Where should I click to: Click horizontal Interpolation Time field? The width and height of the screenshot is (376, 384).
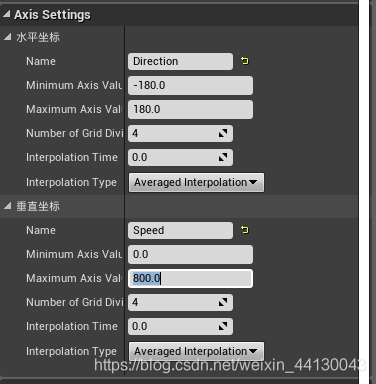180,157
